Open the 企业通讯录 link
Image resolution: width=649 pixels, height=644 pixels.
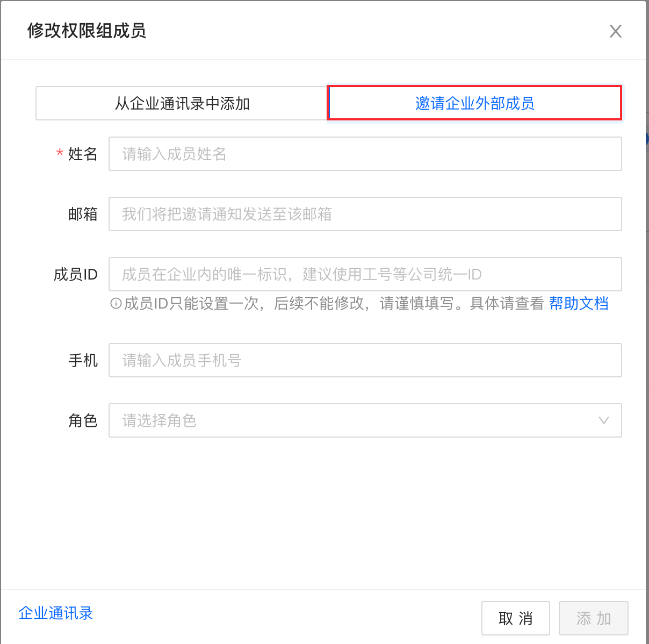coord(56,613)
